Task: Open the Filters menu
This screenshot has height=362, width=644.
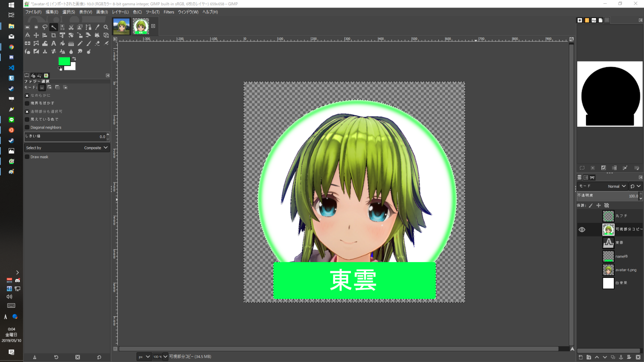Action: (x=169, y=12)
